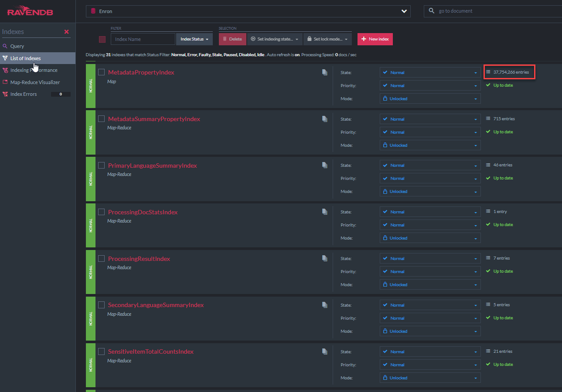
Task: Click the RavenDB logo
Action: point(31,11)
